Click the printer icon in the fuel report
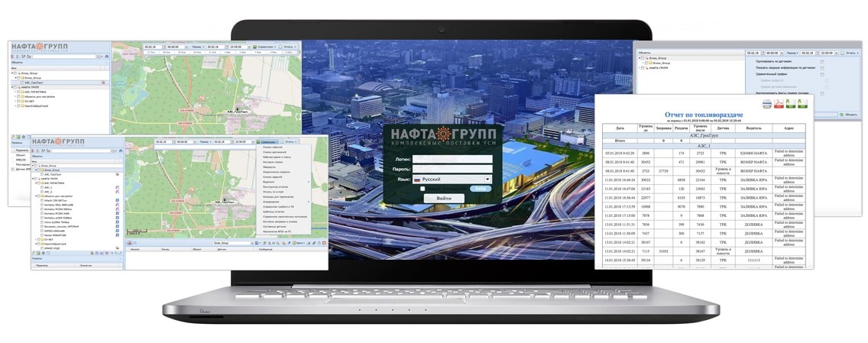 pos(767,103)
